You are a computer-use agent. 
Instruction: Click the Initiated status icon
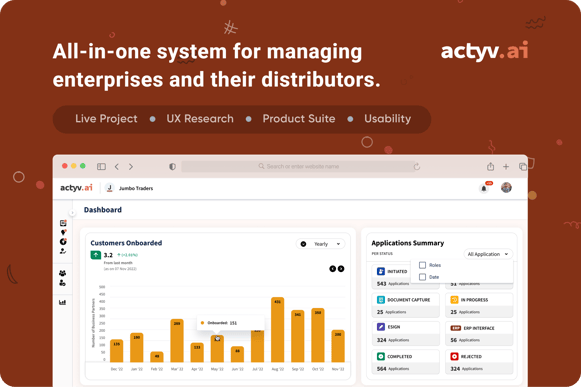coord(381,271)
